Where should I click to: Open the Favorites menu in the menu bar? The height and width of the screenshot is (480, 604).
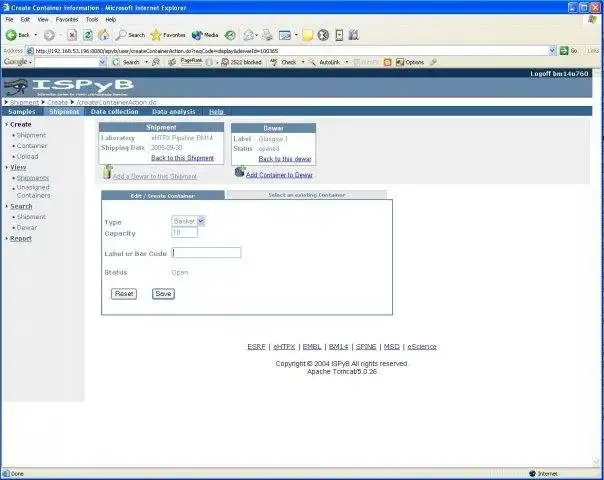(67, 19)
